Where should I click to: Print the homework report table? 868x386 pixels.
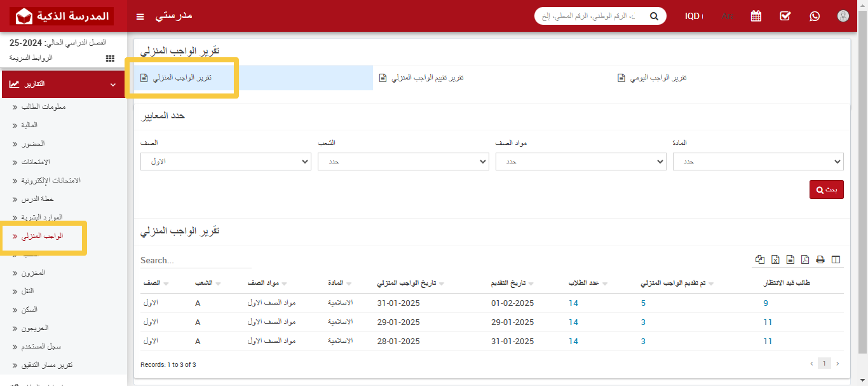pyautogui.click(x=820, y=259)
